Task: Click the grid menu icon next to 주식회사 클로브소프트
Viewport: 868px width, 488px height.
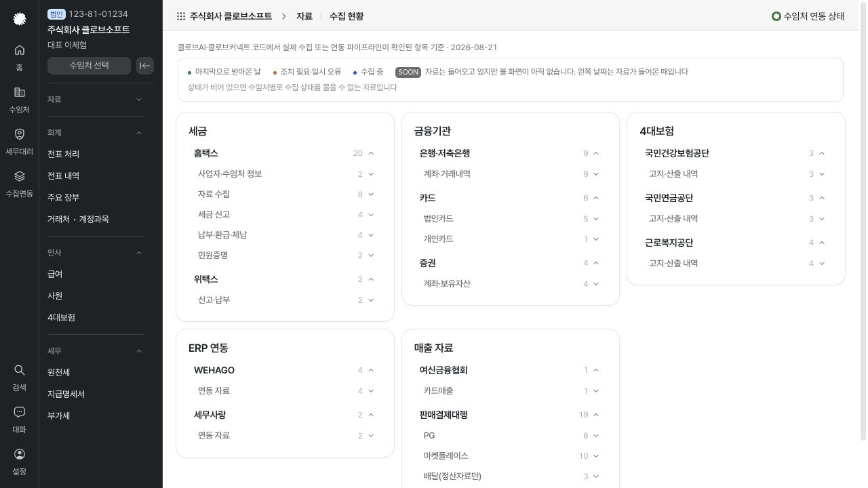Action: coord(181,16)
